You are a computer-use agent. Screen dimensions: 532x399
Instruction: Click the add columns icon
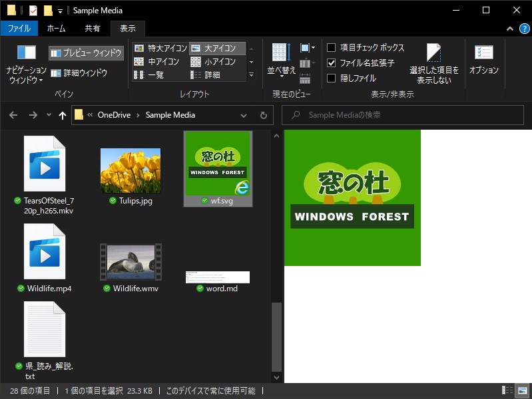pyautogui.click(x=307, y=63)
